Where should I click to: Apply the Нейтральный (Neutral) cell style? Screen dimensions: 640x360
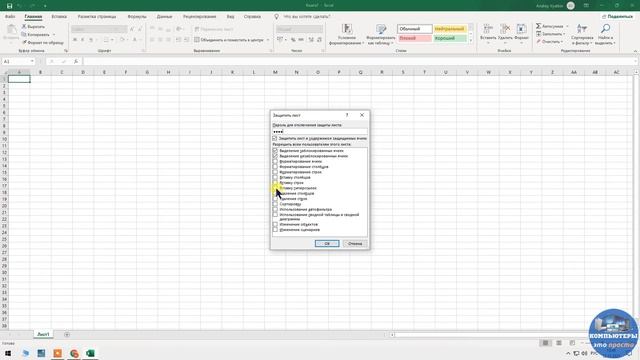pyautogui.click(x=450, y=29)
